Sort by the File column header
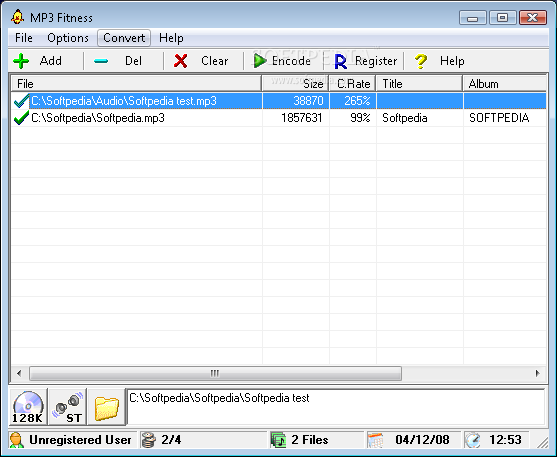The height and width of the screenshot is (457, 557). 136,84
